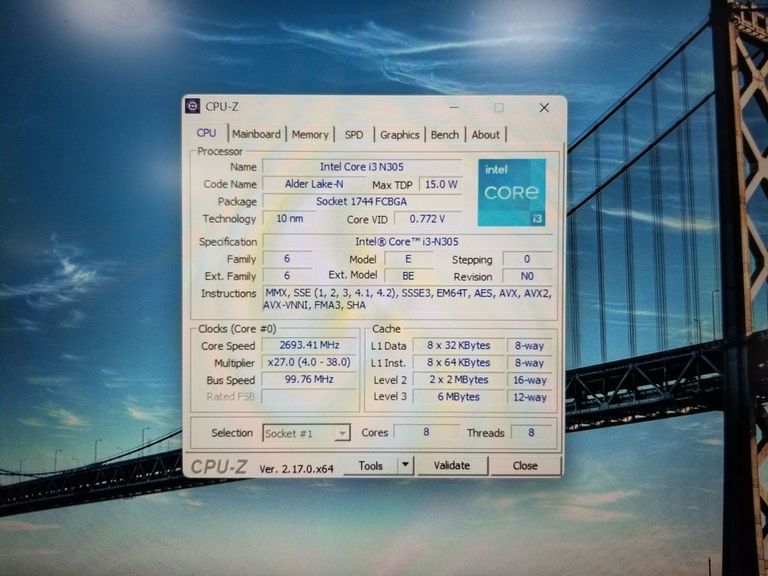Open the Bench tab
Image resolution: width=768 pixels, height=576 pixels.
pyautogui.click(x=445, y=135)
